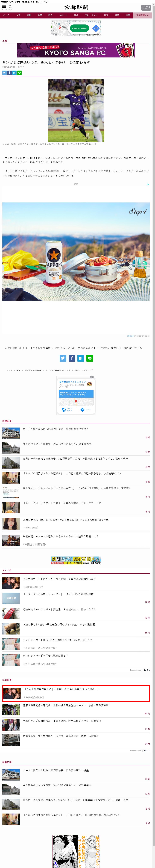Open the 滋賀 navigation tab
This screenshot has height=868, width=155.
[x=40, y=15]
